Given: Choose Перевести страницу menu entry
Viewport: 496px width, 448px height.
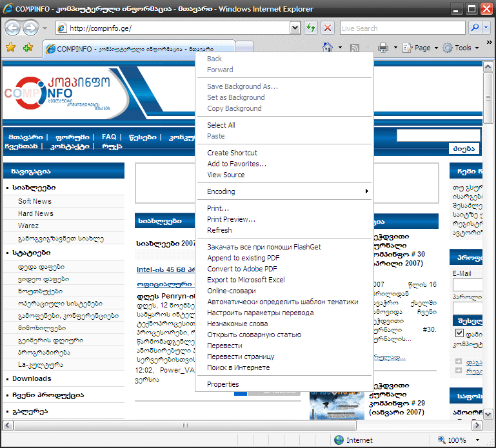Looking at the screenshot, I should point(241,356).
